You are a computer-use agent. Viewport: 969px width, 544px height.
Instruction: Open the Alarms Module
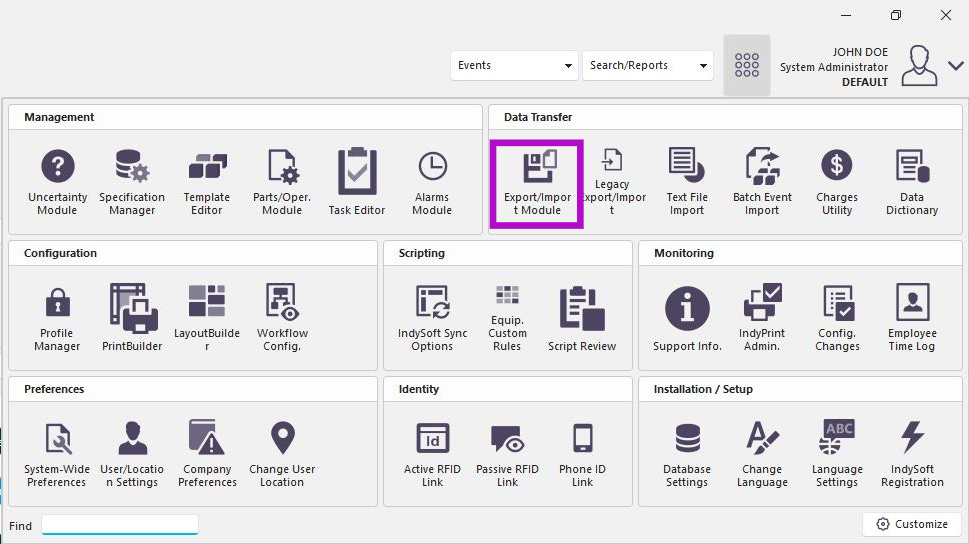click(432, 181)
